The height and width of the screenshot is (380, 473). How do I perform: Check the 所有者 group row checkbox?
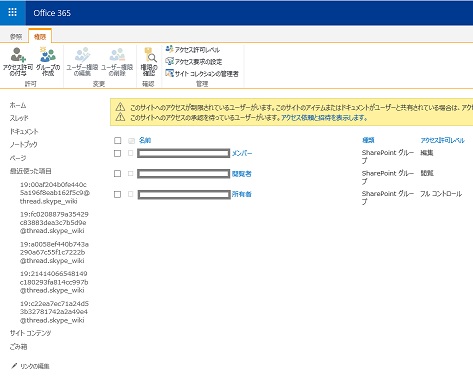point(117,194)
